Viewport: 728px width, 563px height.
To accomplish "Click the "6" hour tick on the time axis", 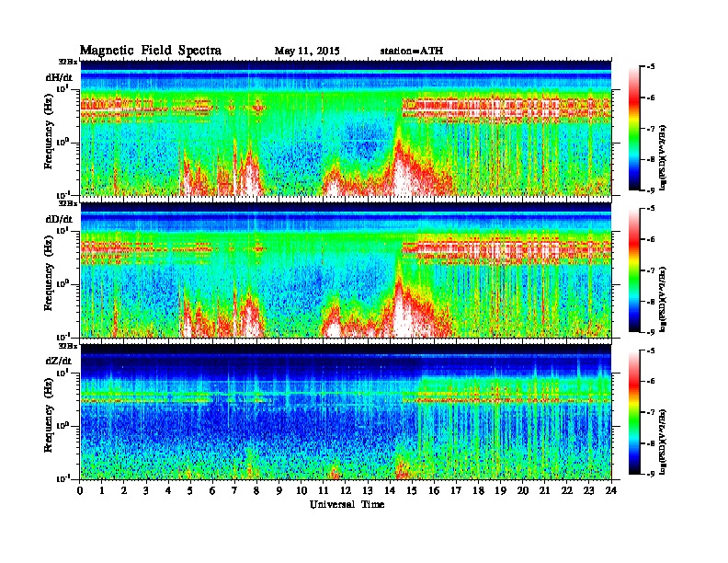I will pyautogui.click(x=212, y=491).
